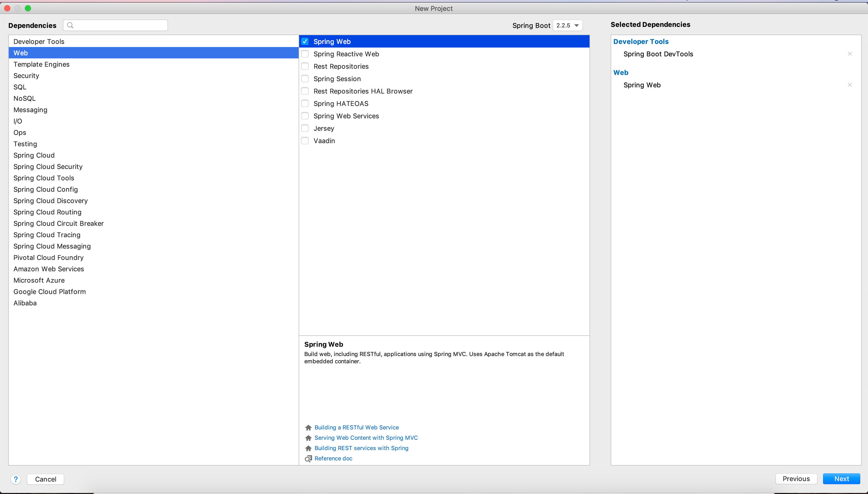Viewport: 868px width, 494px height.
Task: Click the search magnifier icon in Dependencies
Action: (70, 25)
